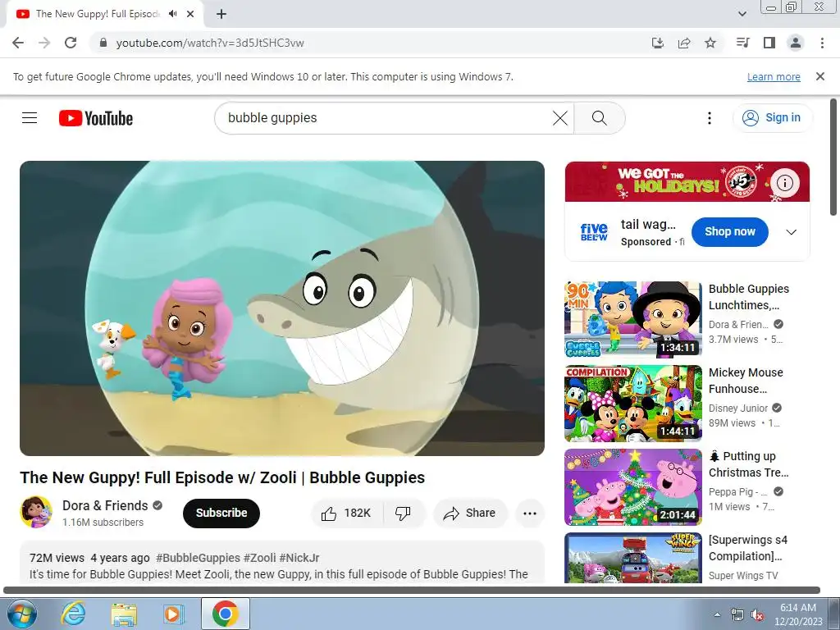840x630 pixels.
Task: Open more actions ellipsis under video
Action: click(x=530, y=514)
